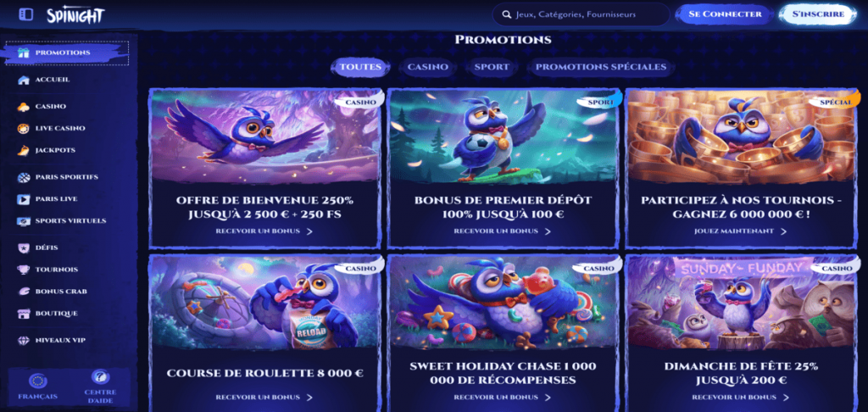Open the Tournois trophy icon
The height and width of the screenshot is (412, 868).
pos(23,270)
